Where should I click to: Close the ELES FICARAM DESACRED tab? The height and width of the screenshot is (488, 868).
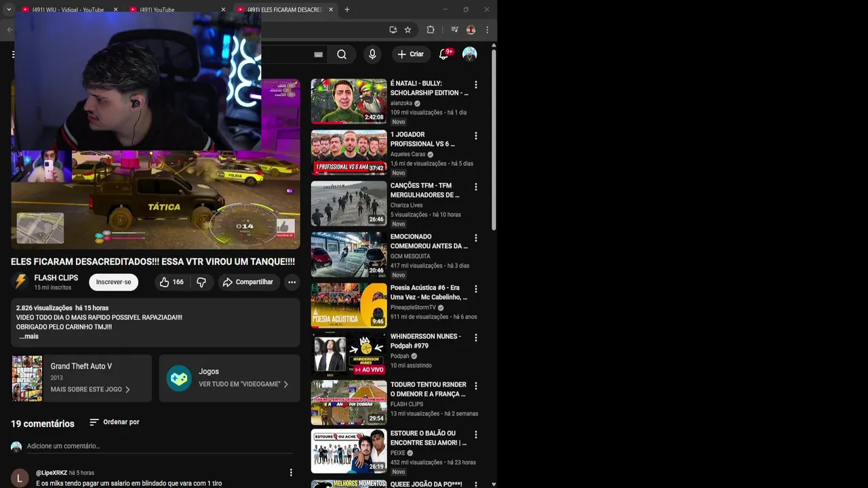point(331,9)
